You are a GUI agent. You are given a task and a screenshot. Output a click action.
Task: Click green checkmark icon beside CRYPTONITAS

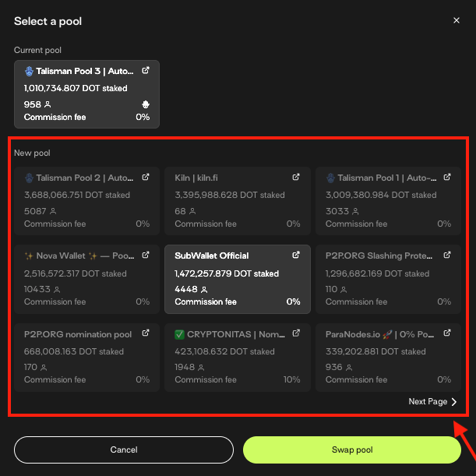point(179,334)
